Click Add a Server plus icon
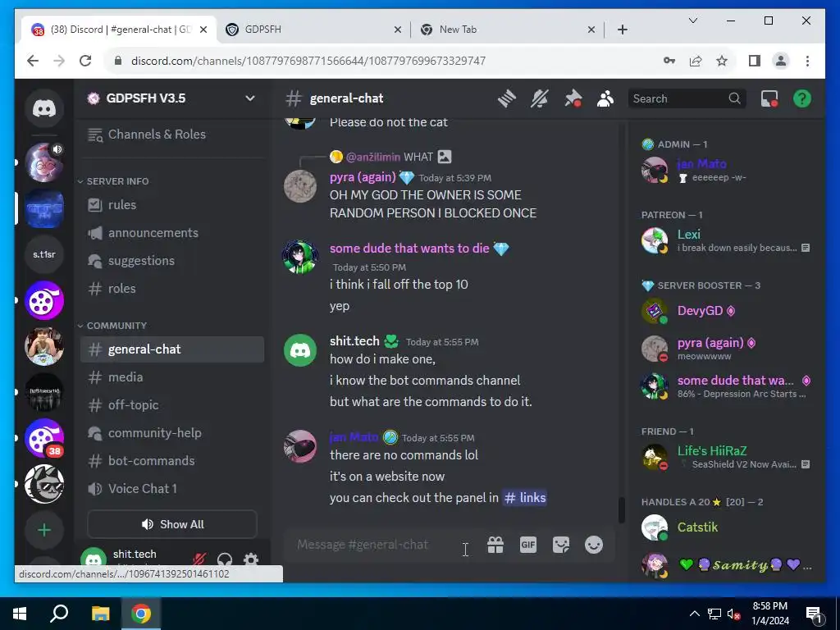 pos(44,531)
